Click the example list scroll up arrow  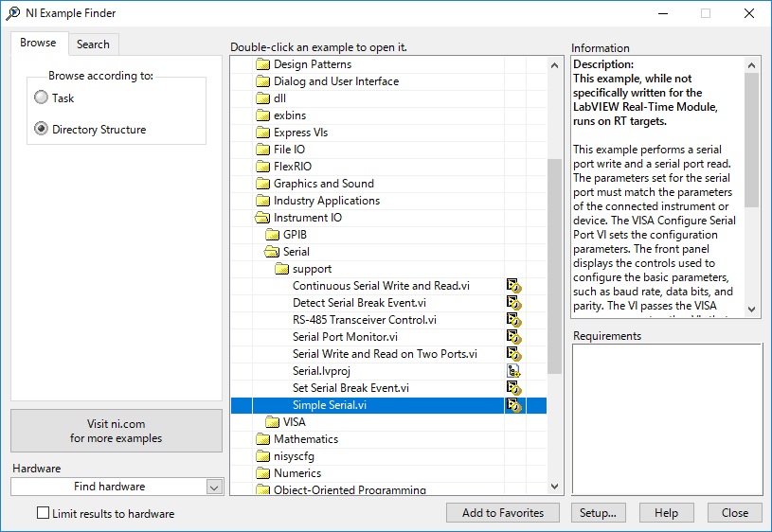(554, 65)
